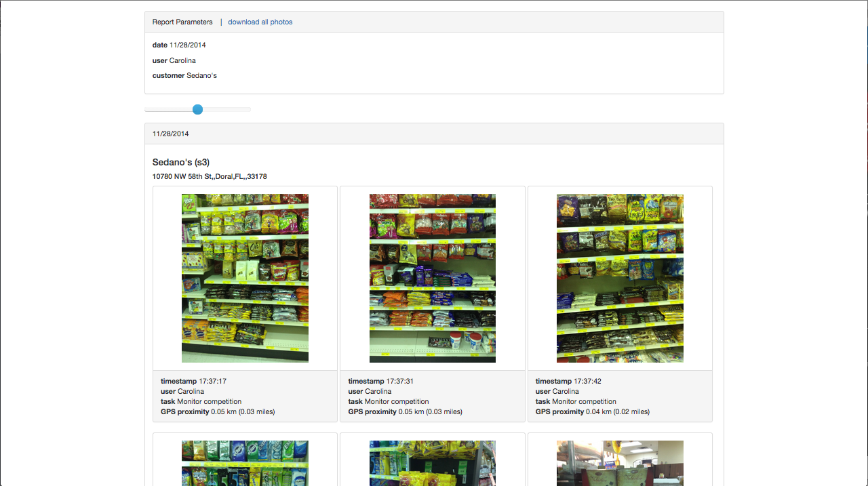The width and height of the screenshot is (868, 486).
Task: Click the date 11/28/2014 report parameter
Action: [x=179, y=45]
